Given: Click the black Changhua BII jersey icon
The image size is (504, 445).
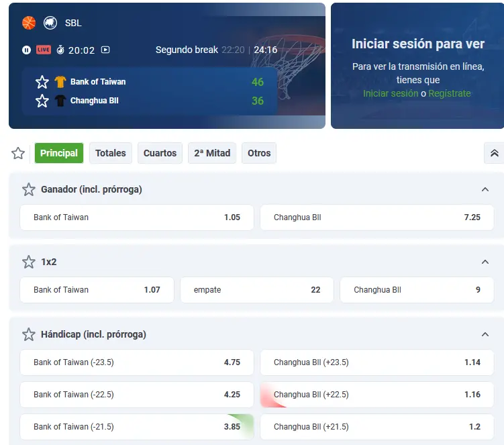Looking at the screenshot, I should [x=60, y=101].
